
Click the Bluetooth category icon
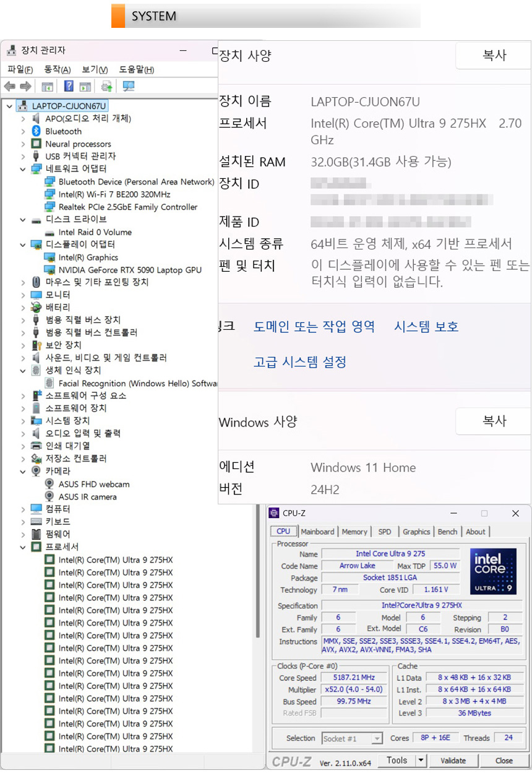pos(36,131)
